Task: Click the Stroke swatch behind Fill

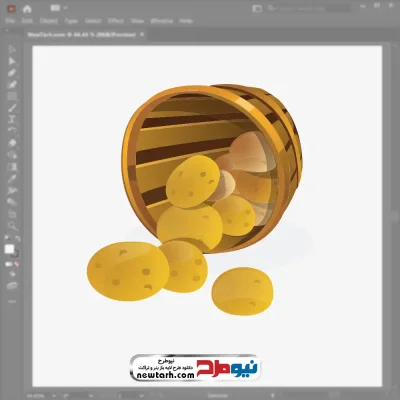Action: (x=16, y=254)
